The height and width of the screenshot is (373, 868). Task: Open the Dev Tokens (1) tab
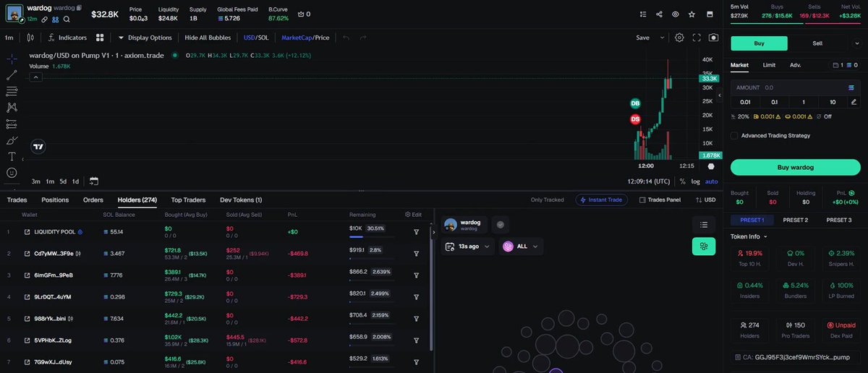click(241, 200)
